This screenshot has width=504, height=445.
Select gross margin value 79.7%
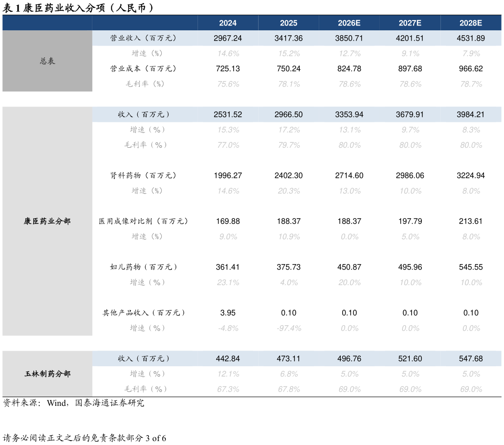[x=289, y=145]
